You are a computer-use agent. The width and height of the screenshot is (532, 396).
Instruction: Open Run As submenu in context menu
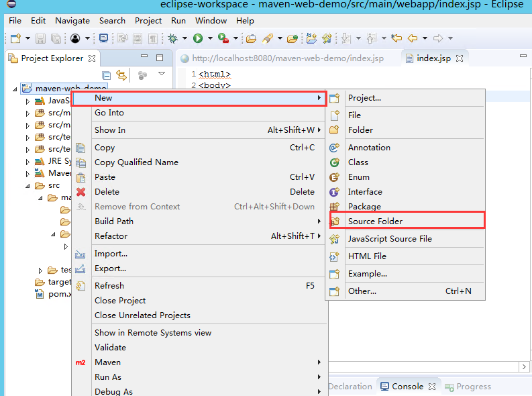(199, 377)
